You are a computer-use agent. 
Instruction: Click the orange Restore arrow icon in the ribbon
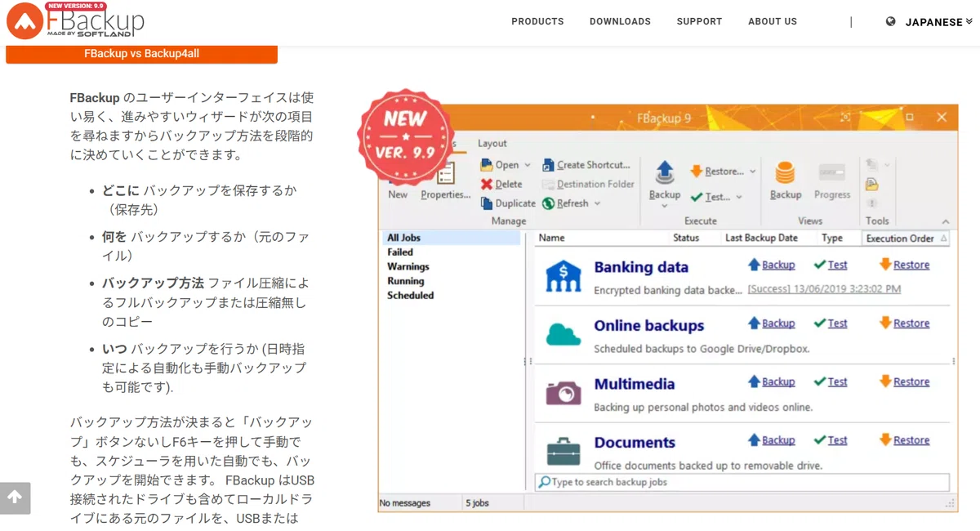[x=696, y=172]
